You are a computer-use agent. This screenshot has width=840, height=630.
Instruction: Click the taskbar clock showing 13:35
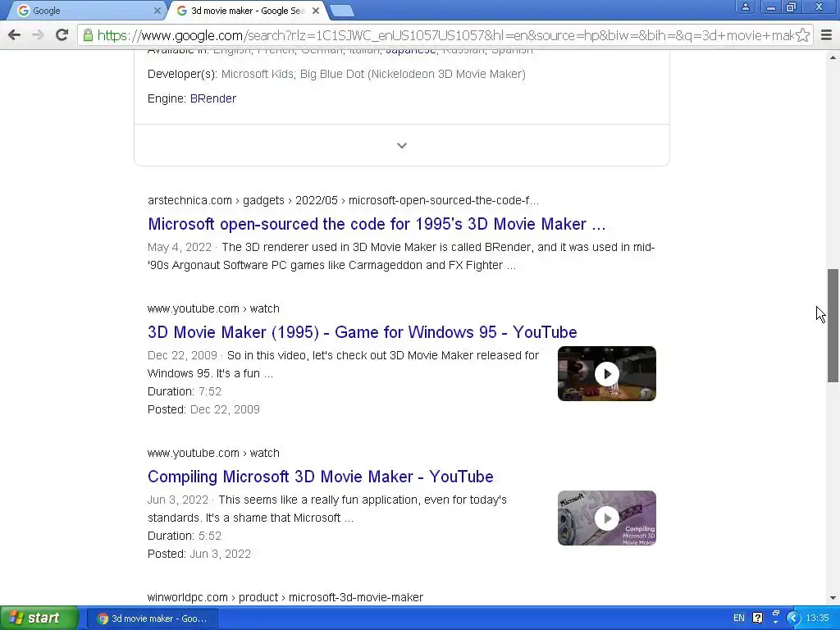point(818,619)
